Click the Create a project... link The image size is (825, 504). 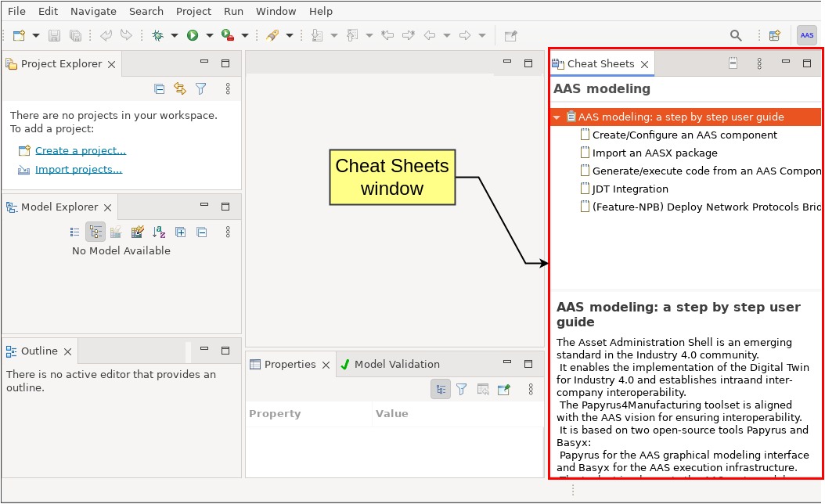(81, 150)
